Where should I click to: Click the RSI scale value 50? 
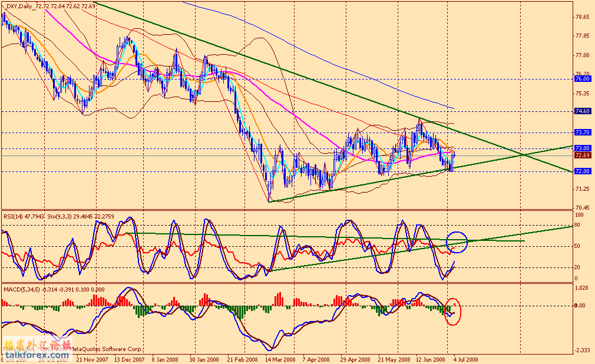pos(579,246)
